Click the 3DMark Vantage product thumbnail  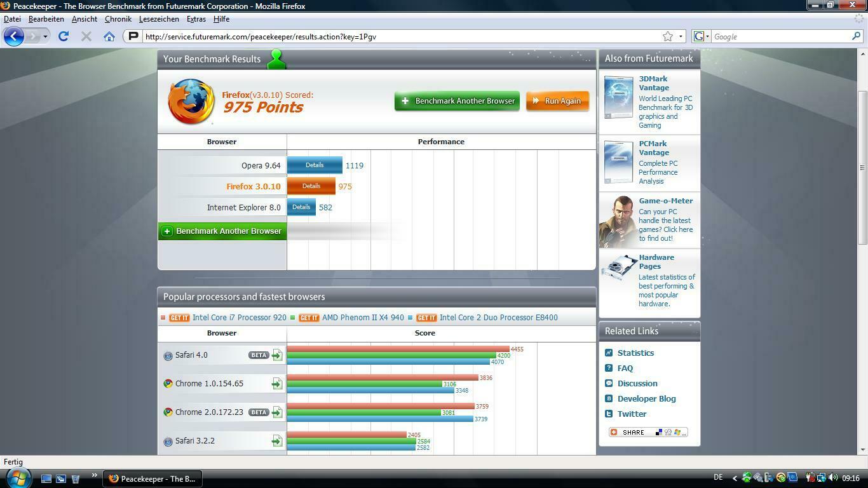click(618, 97)
